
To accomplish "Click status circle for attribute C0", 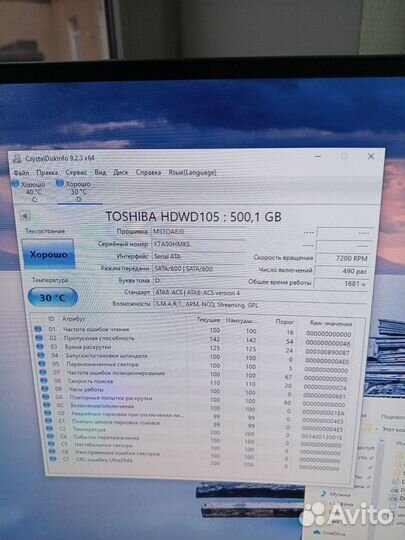I will click(x=48, y=413).
